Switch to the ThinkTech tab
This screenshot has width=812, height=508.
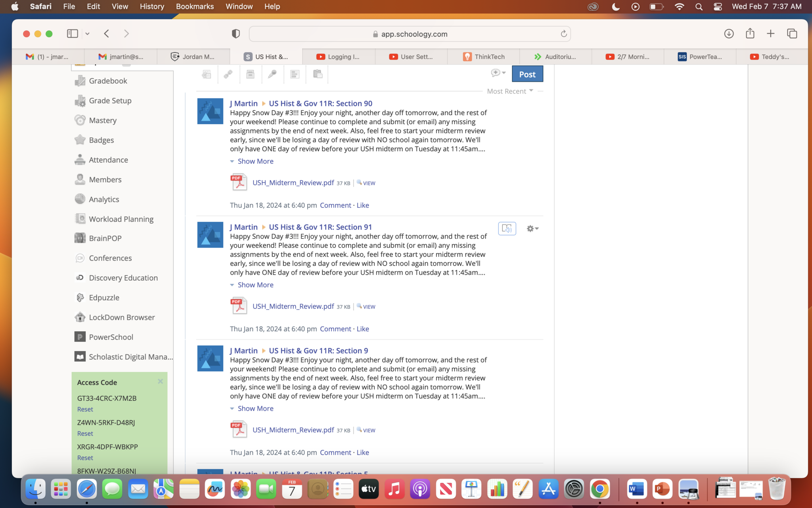[484, 57]
